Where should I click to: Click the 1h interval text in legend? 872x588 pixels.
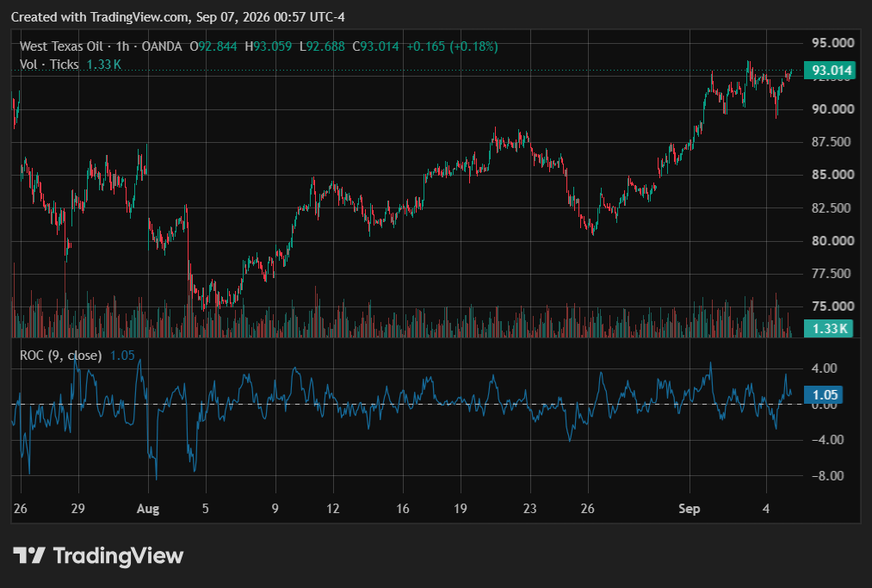122,46
